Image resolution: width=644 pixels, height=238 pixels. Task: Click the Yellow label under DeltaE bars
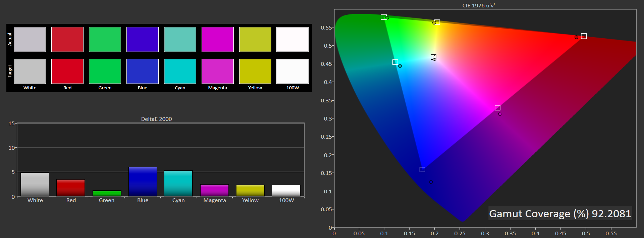pyautogui.click(x=250, y=200)
